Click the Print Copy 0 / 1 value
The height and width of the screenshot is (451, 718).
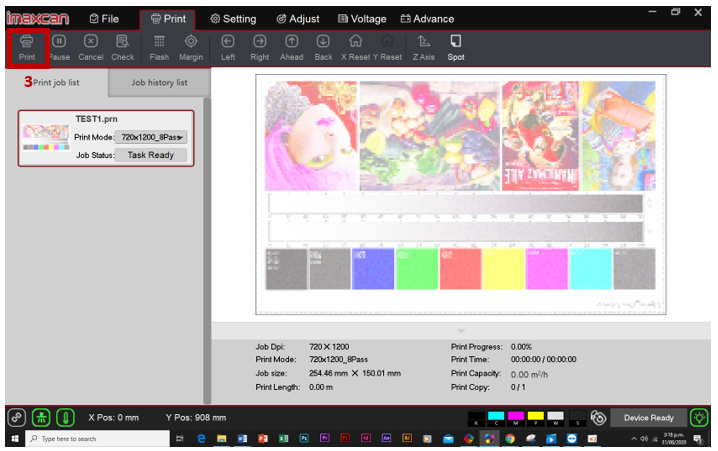(x=518, y=387)
